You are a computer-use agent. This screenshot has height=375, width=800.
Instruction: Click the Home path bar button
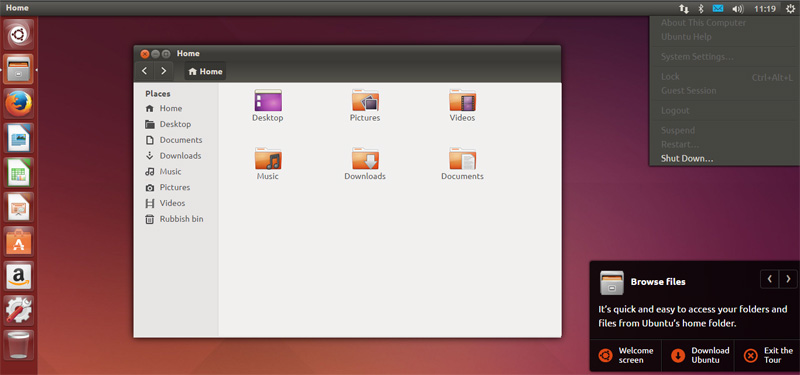[x=205, y=71]
